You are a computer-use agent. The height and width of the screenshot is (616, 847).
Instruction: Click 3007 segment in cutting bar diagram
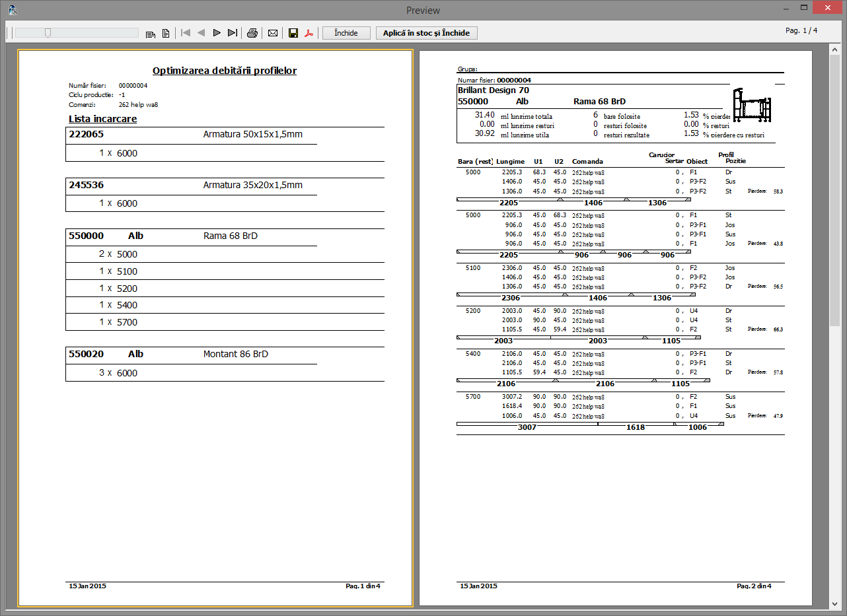(527, 427)
